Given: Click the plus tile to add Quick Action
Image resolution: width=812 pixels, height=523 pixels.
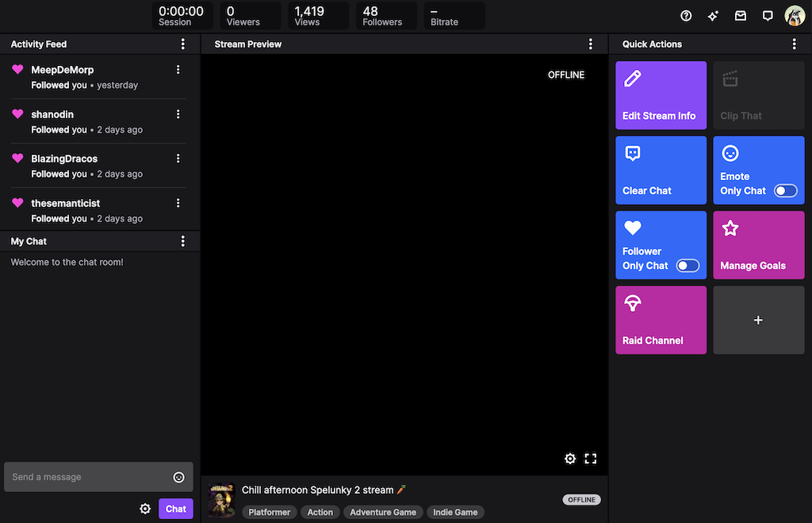Looking at the screenshot, I should click(x=758, y=320).
